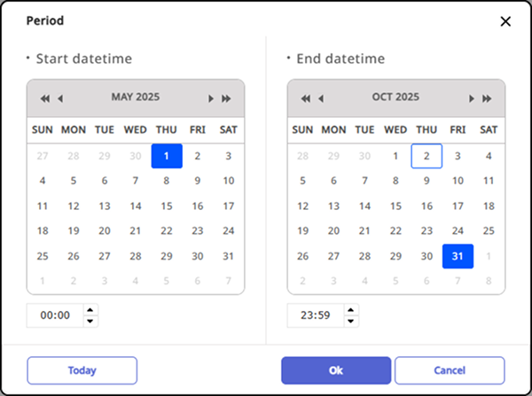Go to next year in End calendar
The width and height of the screenshot is (532, 396).
487,98
